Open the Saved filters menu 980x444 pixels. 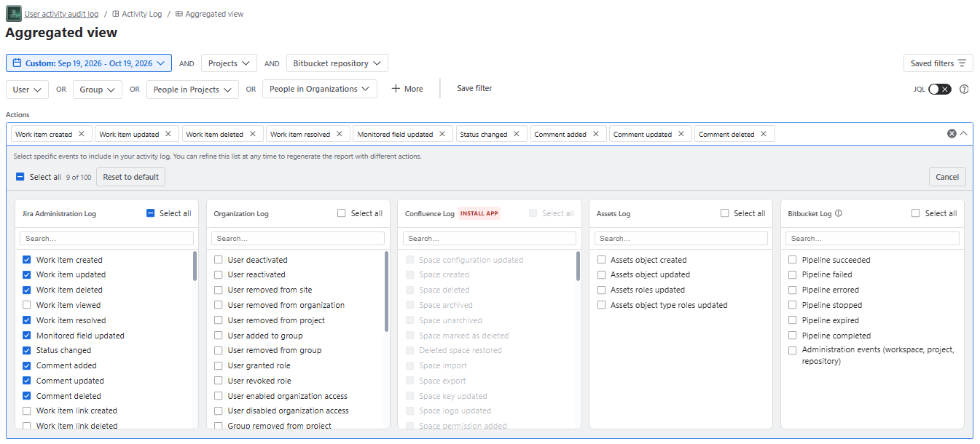938,63
